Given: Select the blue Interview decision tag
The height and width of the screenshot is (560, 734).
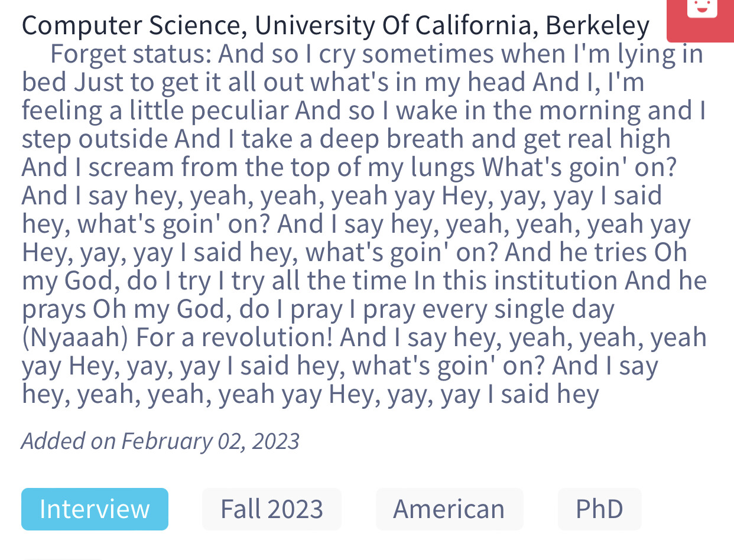Looking at the screenshot, I should [x=95, y=509].
